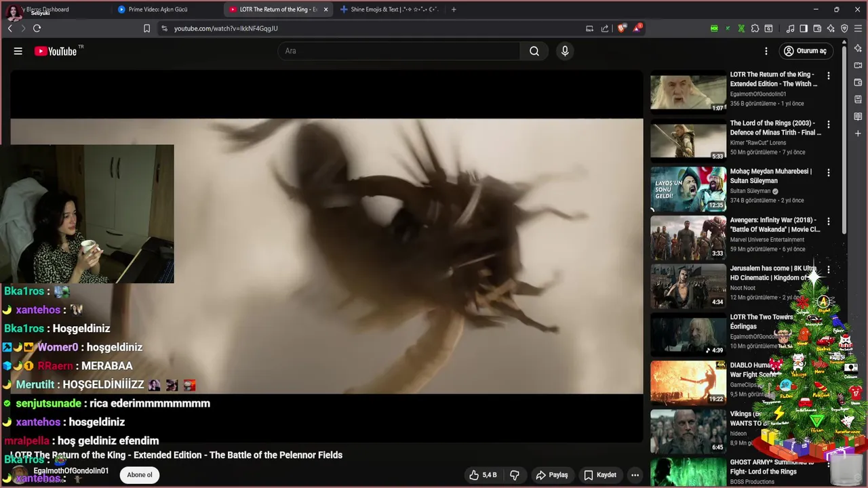Open Brave Wallet in toolbar

point(817,28)
